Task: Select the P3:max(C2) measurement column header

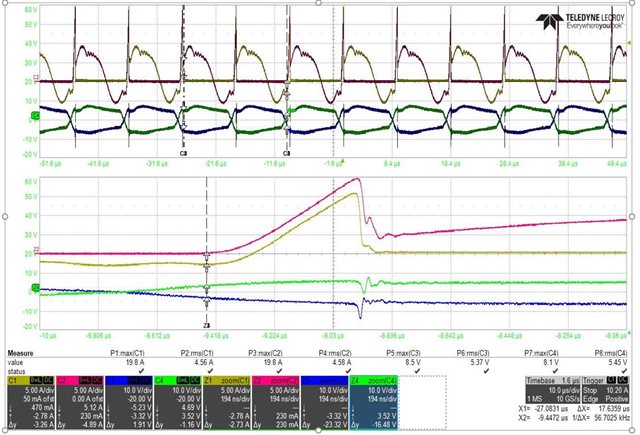Action: point(265,353)
